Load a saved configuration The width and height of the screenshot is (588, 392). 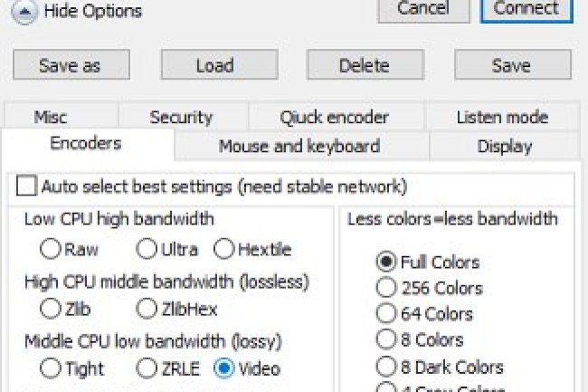[214, 65]
